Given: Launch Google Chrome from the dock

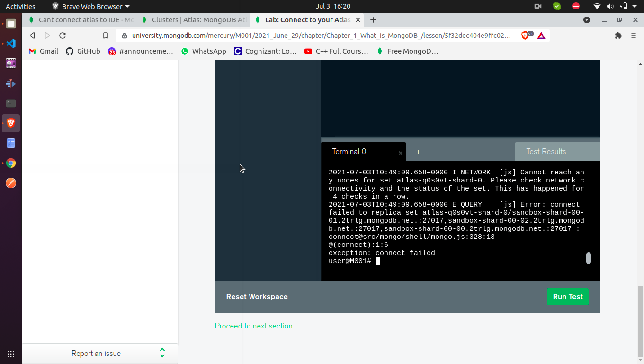Looking at the screenshot, I should [x=11, y=163].
